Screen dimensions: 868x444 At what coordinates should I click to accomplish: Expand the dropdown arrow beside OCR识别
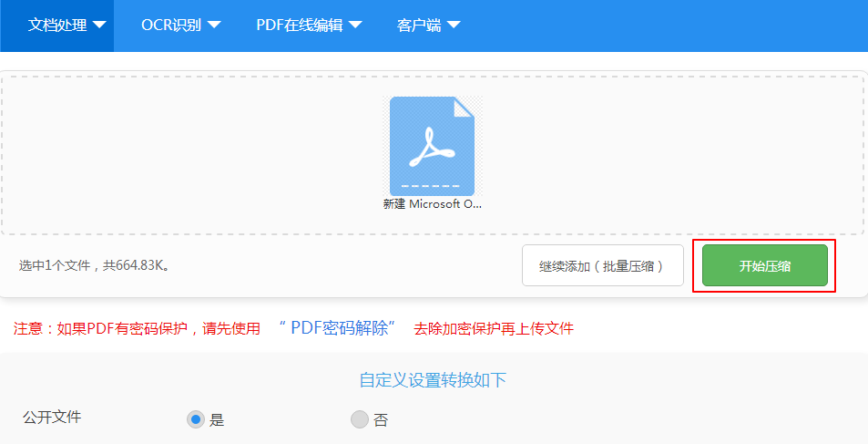(x=214, y=26)
